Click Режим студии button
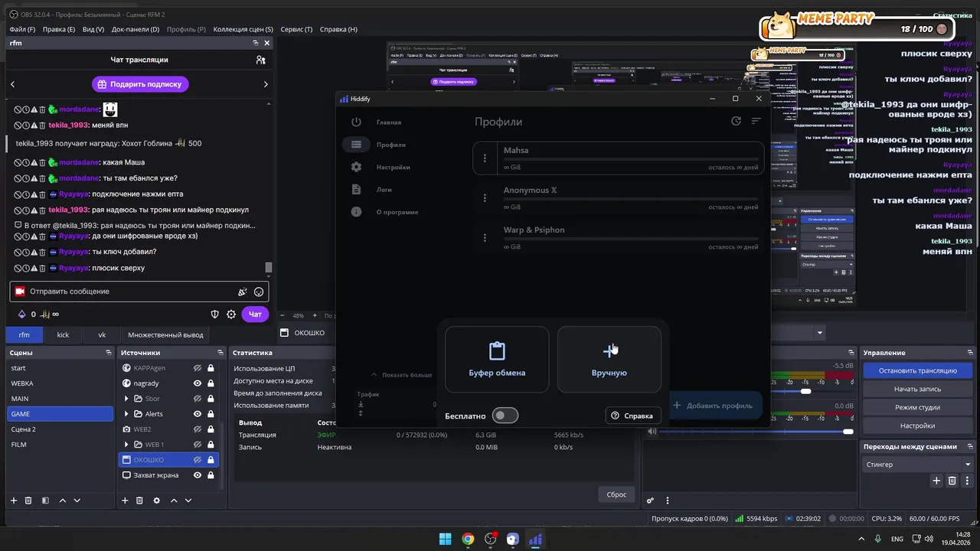The width and height of the screenshot is (980, 551). click(917, 407)
